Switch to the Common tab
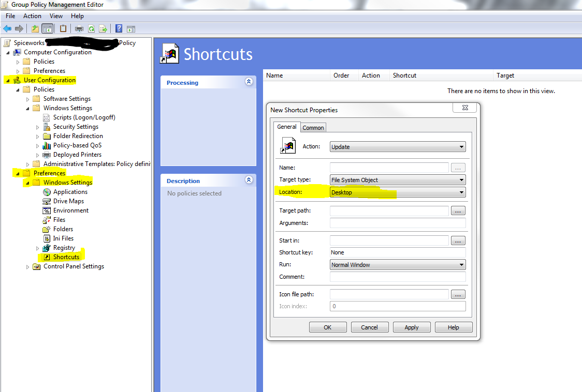This screenshot has width=582, height=392. (313, 127)
